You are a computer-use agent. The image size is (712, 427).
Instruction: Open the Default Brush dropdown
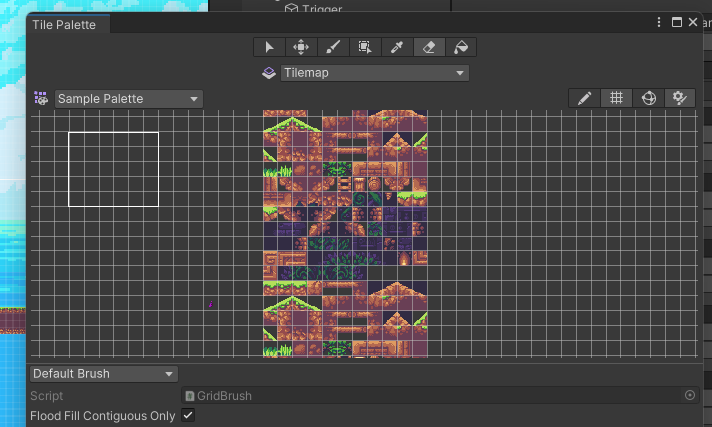pyautogui.click(x=104, y=374)
